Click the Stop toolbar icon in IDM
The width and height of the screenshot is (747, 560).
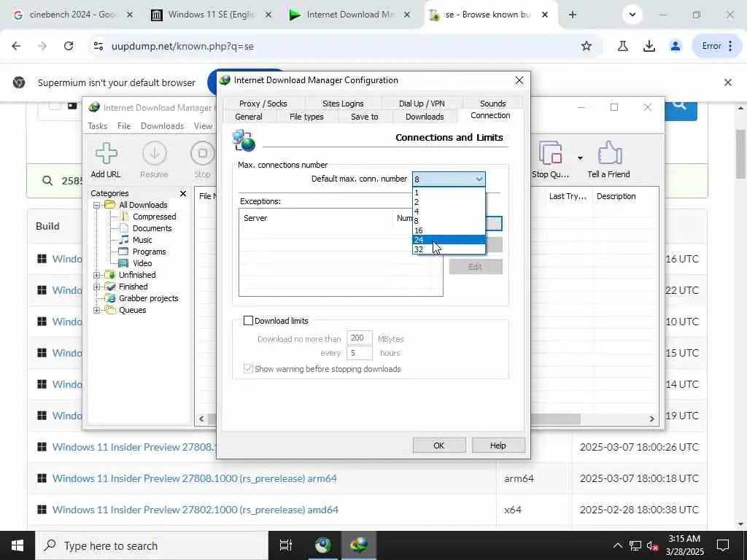click(203, 160)
